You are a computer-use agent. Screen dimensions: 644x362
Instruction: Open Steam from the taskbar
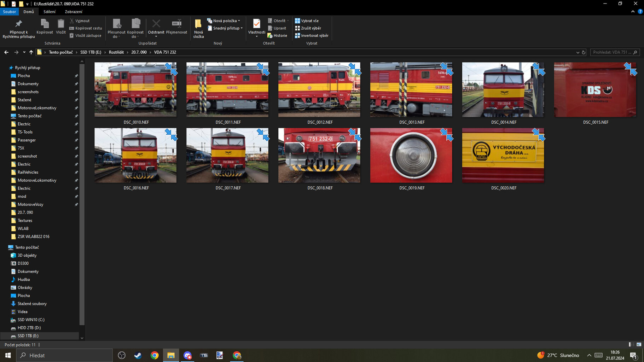pos(138,355)
